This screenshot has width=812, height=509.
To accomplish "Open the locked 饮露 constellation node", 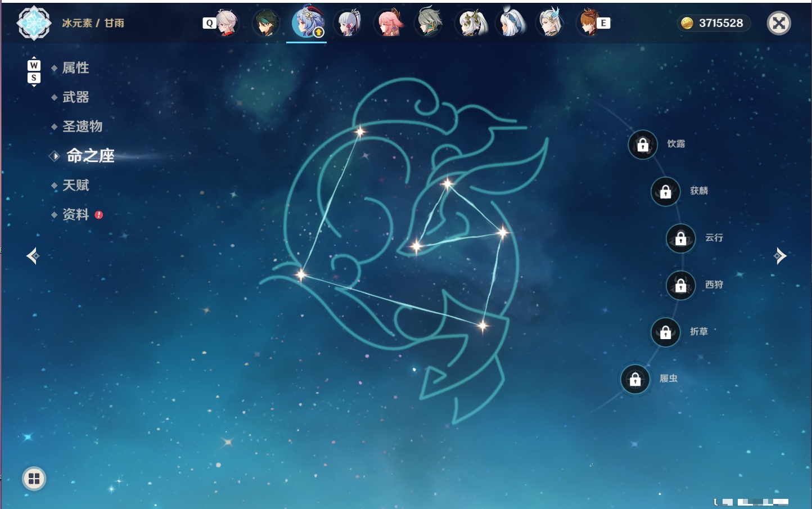I will click(x=643, y=145).
